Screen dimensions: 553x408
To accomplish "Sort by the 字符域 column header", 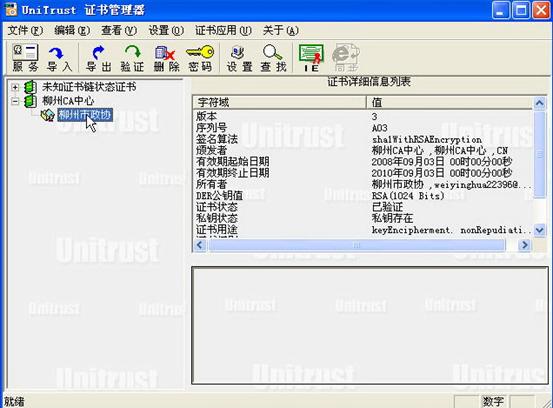I will [280, 102].
